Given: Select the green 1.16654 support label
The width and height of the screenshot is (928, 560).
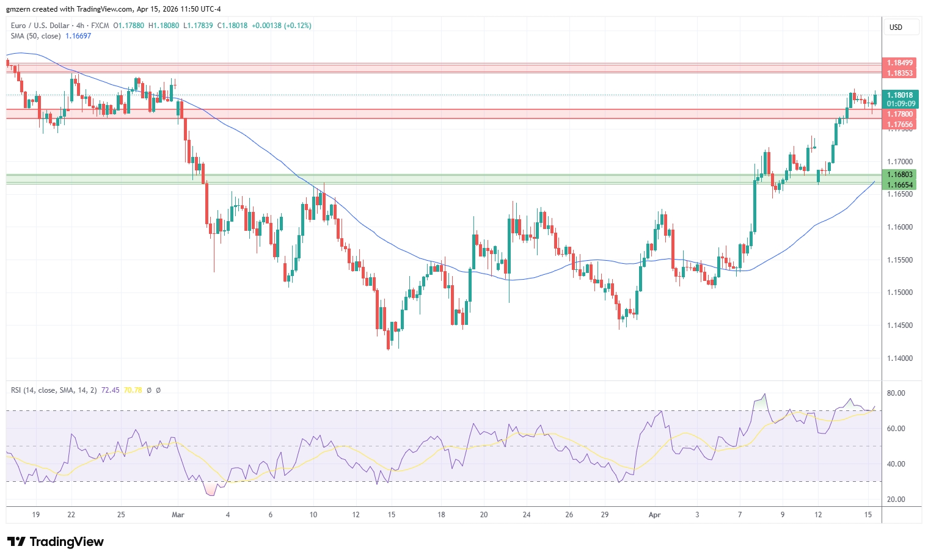Looking at the screenshot, I should pyautogui.click(x=900, y=185).
